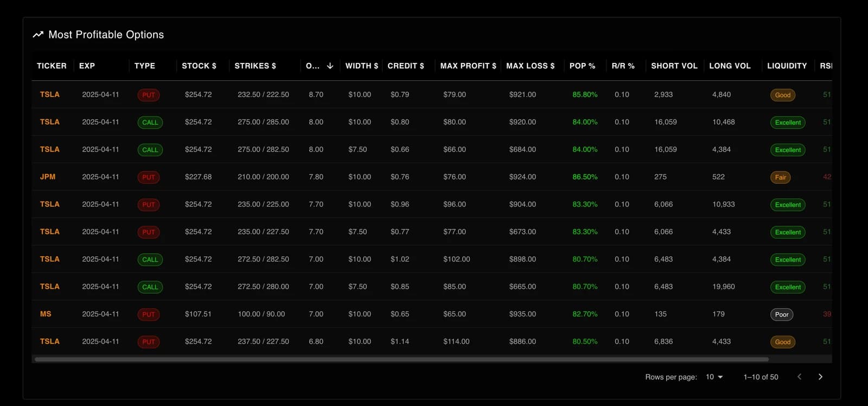Click strikes 210.00 / 200.00
868x406 pixels.
pos(263,177)
